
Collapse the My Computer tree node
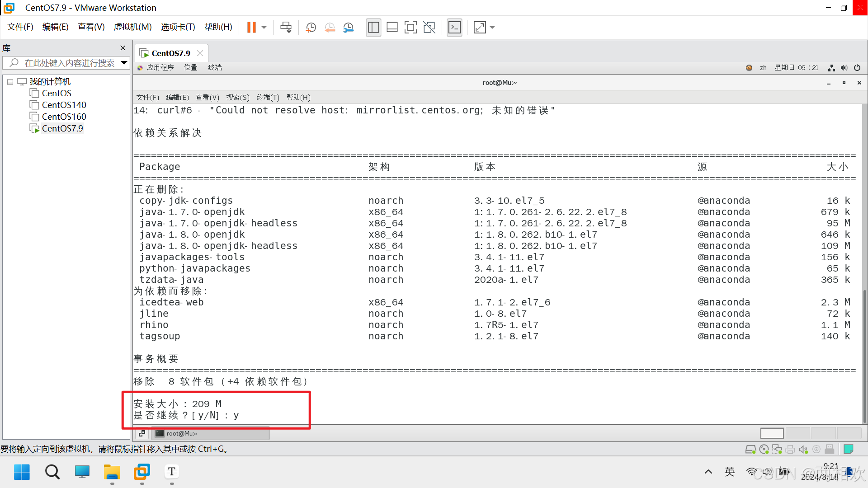pos(10,82)
